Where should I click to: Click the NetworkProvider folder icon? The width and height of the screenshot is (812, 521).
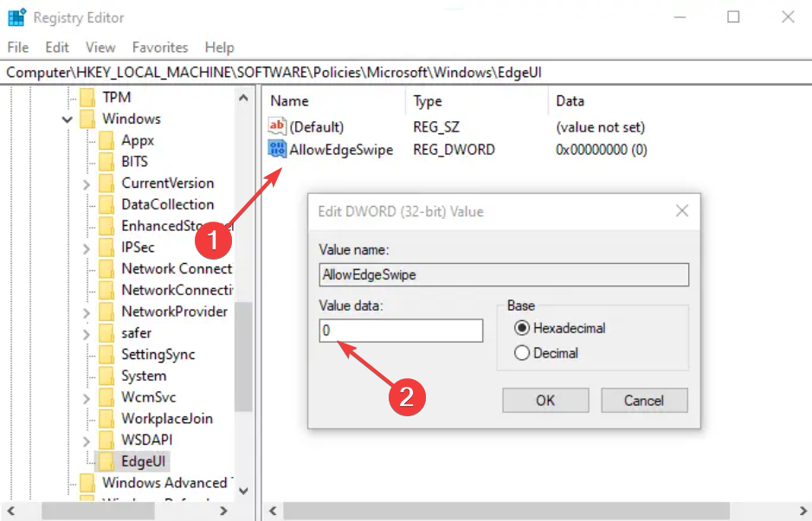[106, 312]
